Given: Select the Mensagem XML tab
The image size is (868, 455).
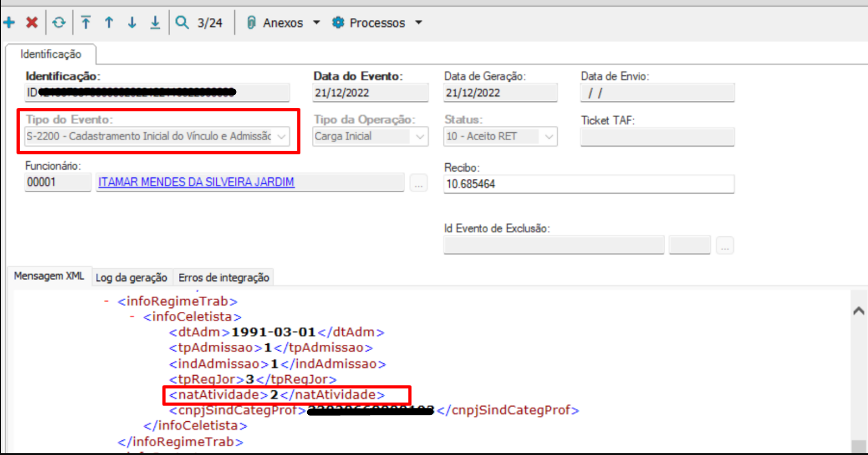Looking at the screenshot, I should tap(49, 276).
